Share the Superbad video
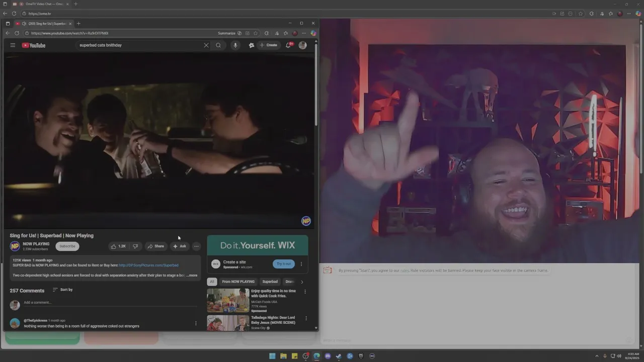This screenshot has height=362, width=644. [x=156, y=246]
